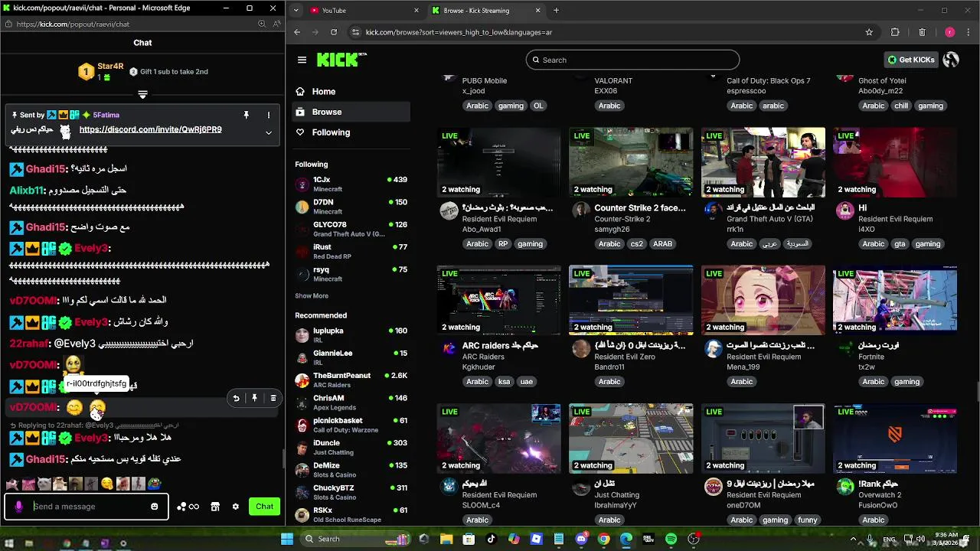Open pinned message three-dot options
Image resolution: width=980 pixels, height=551 pixels.
click(269, 115)
